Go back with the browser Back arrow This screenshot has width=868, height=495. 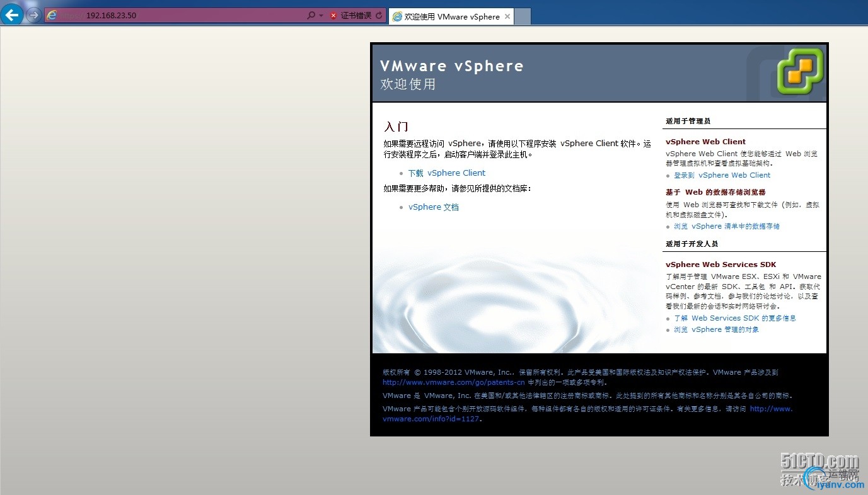pyautogui.click(x=12, y=14)
